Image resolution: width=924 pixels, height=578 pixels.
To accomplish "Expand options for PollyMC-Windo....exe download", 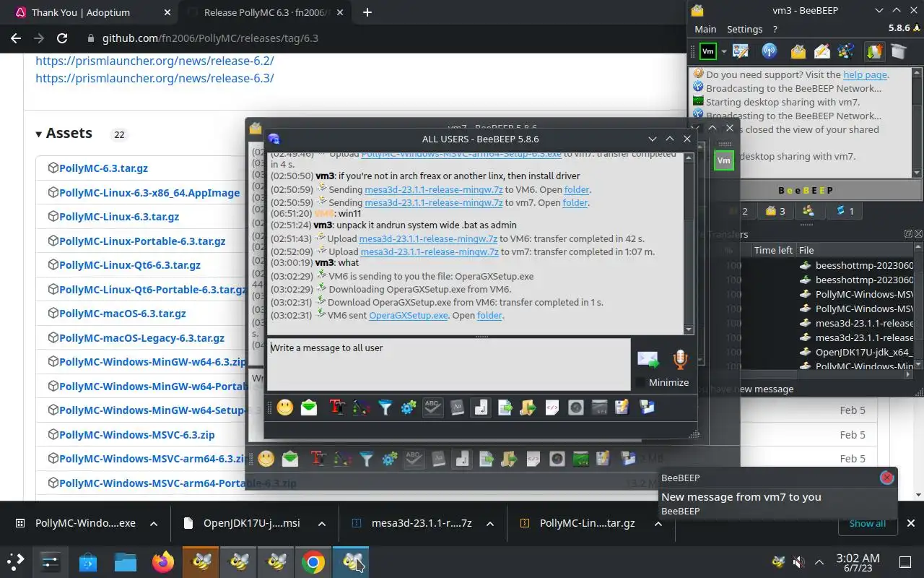I will [x=154, y=523].
